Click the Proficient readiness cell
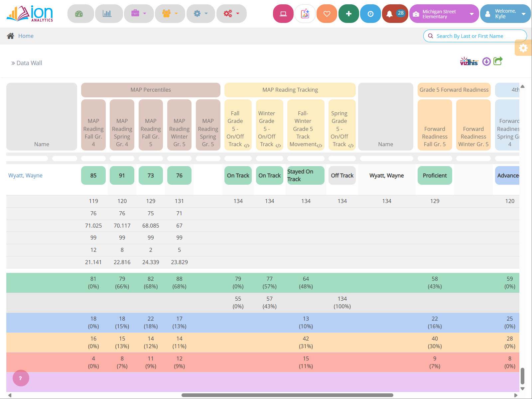 point(435,175)
